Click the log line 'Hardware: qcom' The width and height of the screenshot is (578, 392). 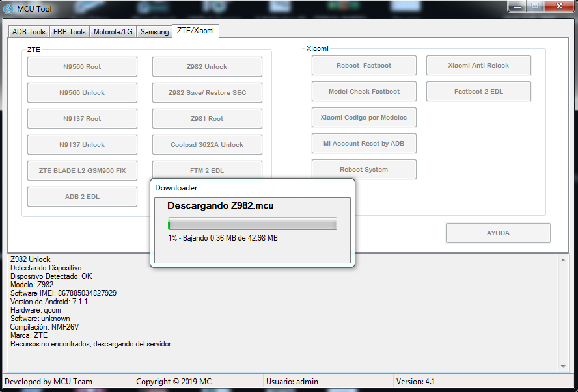[x=35, y=310]
